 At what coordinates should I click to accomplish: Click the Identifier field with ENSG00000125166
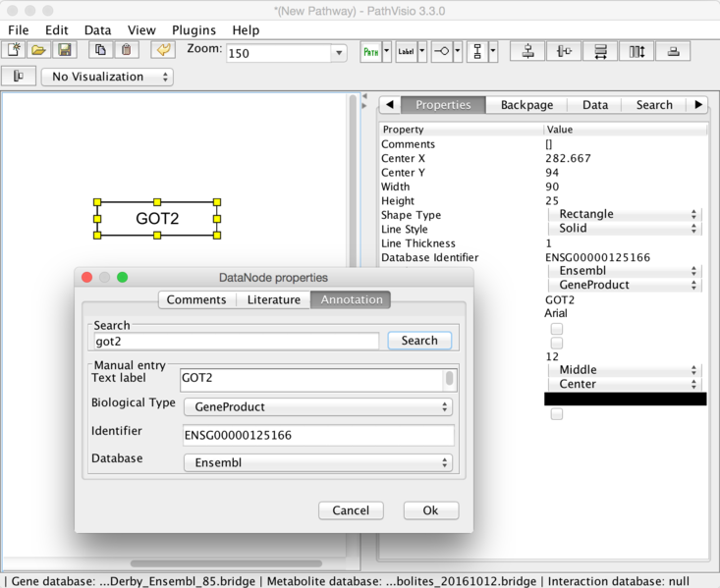318,435
